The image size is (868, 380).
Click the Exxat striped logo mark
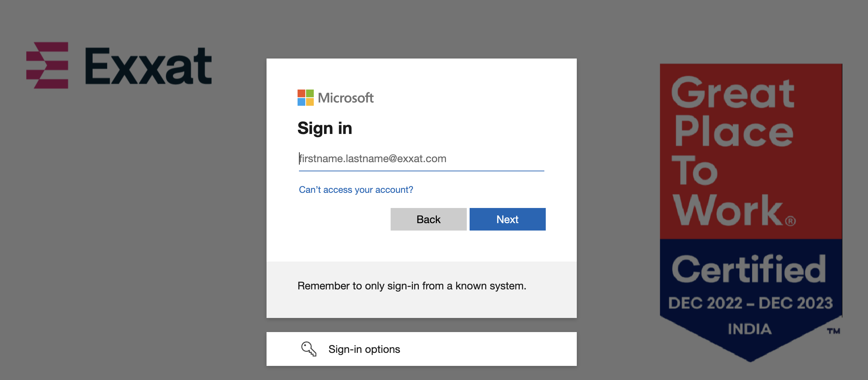(47, 65)
